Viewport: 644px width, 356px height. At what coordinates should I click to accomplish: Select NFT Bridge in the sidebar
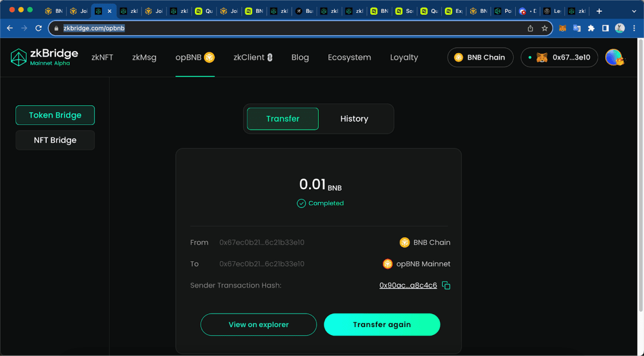point(55,140)
